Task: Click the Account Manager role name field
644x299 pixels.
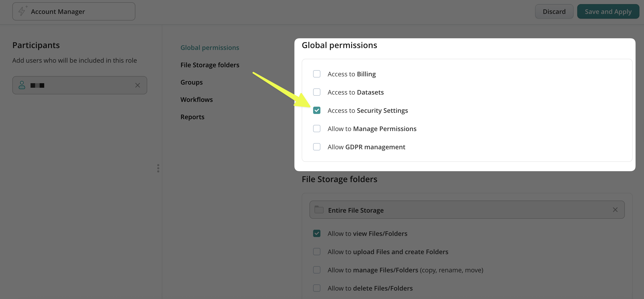Action: click(80, 11)
